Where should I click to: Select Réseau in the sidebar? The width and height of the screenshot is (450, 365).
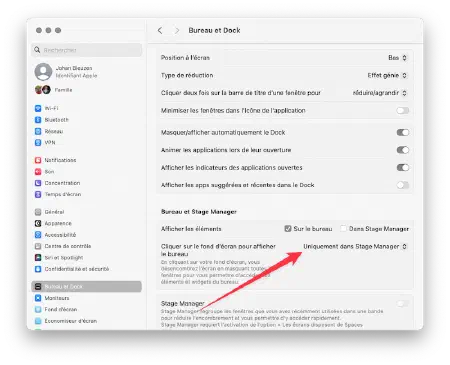point(87,131)
